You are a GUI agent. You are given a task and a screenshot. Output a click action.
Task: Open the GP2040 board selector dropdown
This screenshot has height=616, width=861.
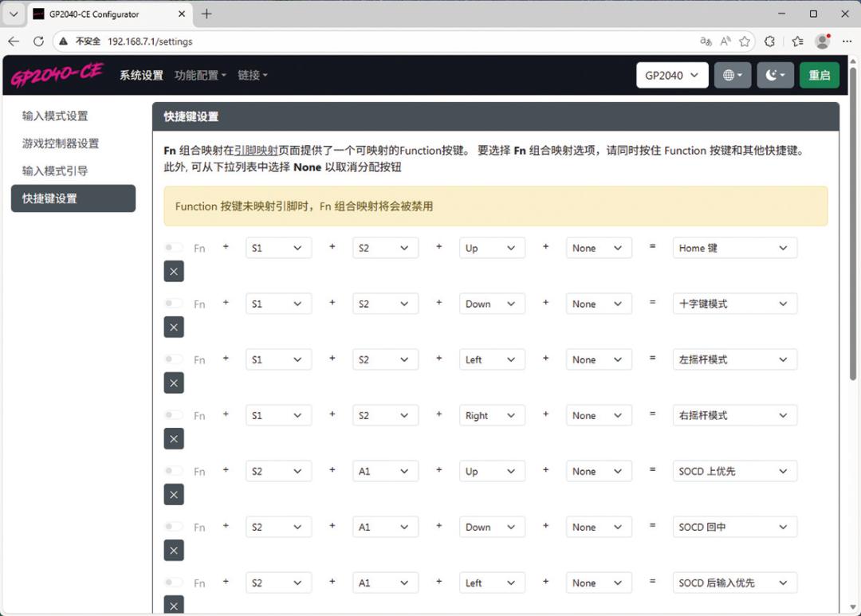coord(672,75)
